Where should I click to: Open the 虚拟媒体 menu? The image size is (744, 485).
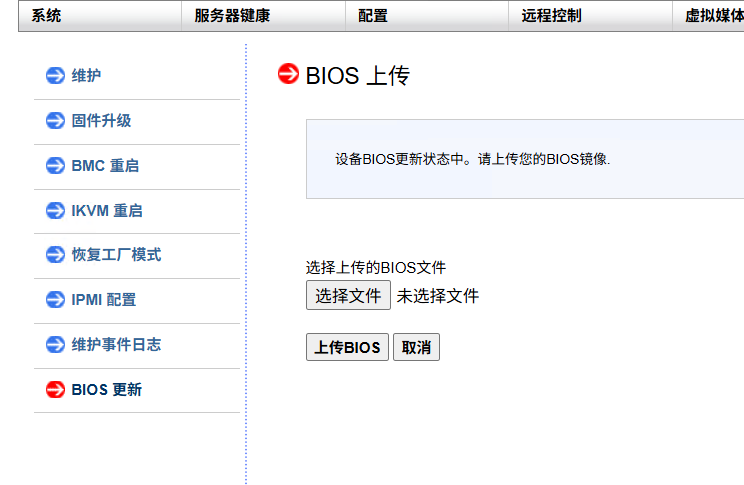click(x=712, y=16)
